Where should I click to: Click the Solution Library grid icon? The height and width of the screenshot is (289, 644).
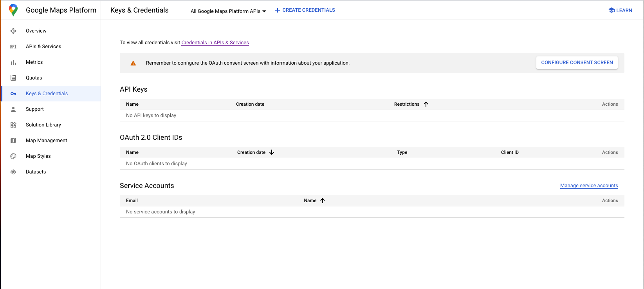pos(13,125)
